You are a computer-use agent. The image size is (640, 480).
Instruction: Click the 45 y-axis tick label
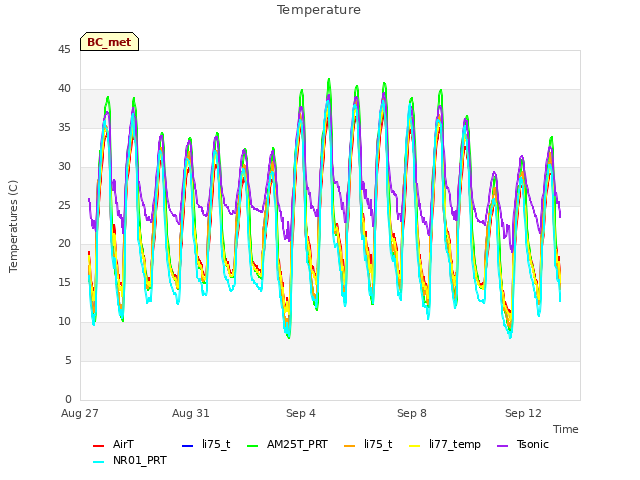(x=64, y=50)
